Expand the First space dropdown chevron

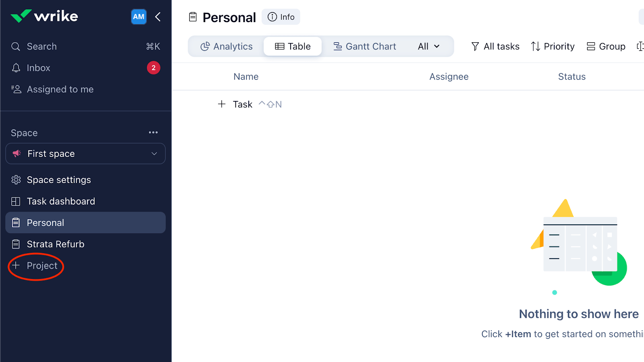coord(154,154)
